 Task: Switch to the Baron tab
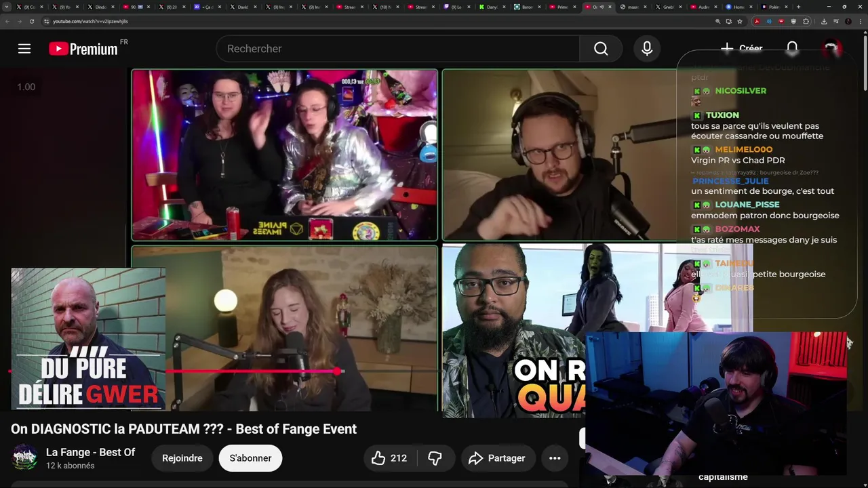click(x=526, y=7)
